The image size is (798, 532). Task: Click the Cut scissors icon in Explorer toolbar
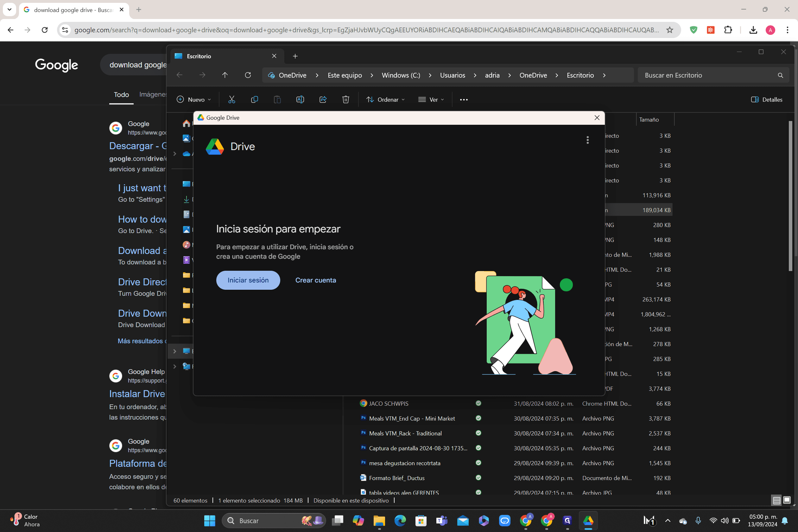[x=232, y=99]
